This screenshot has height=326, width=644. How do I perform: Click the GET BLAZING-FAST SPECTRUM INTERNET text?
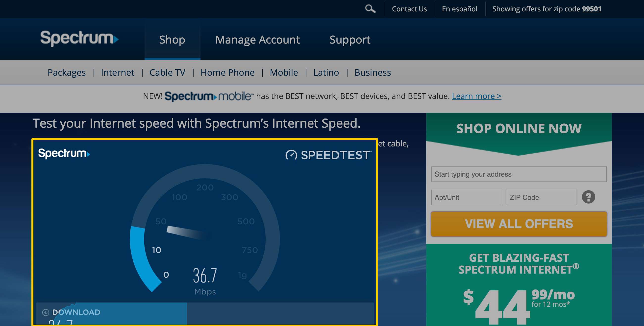[x=519, y=264]
